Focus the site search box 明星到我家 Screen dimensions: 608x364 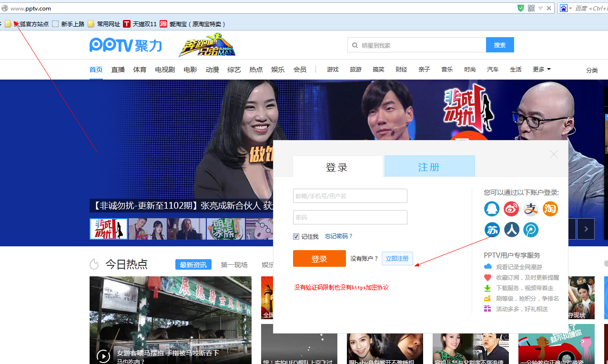click(x=417, y=45)
